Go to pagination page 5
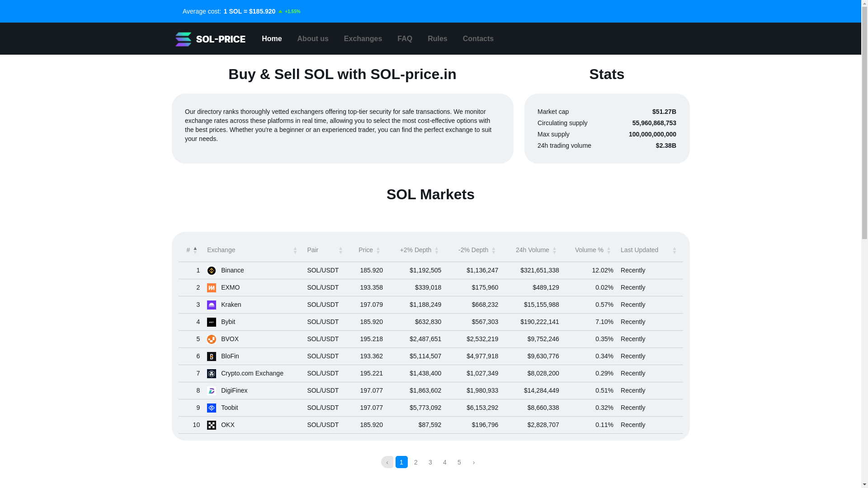The width and height of the screenshot is (868, 488). (x=459, y=462)
